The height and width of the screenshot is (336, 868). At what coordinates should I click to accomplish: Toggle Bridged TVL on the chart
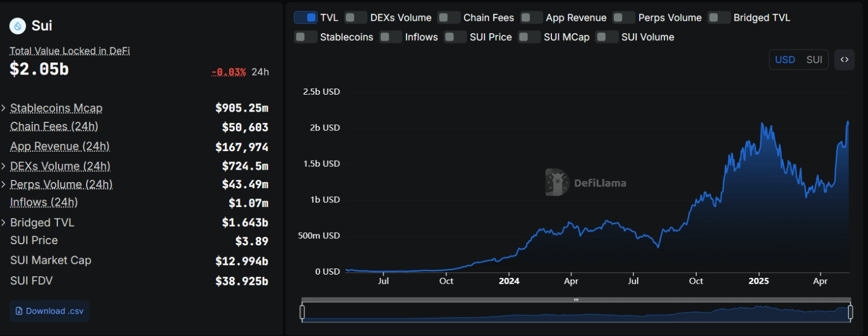click(x=719, y=17)
